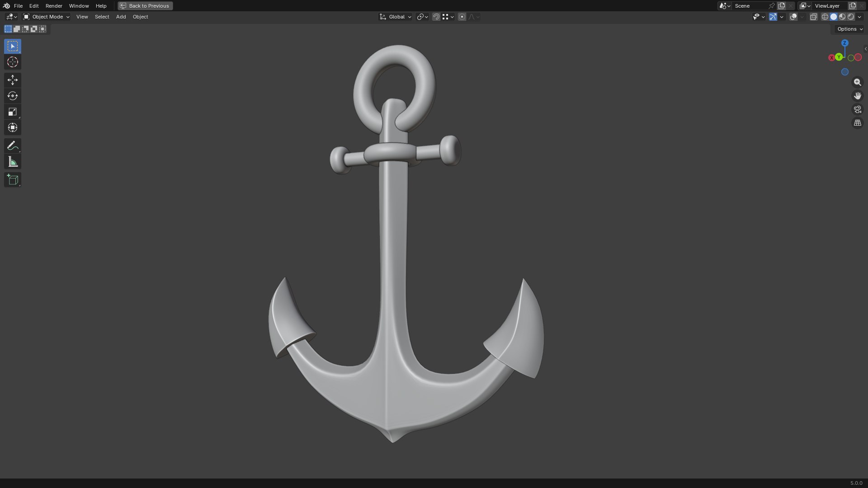
Task: Switch to solid viewport shading
Action: (x=834, y=17)
